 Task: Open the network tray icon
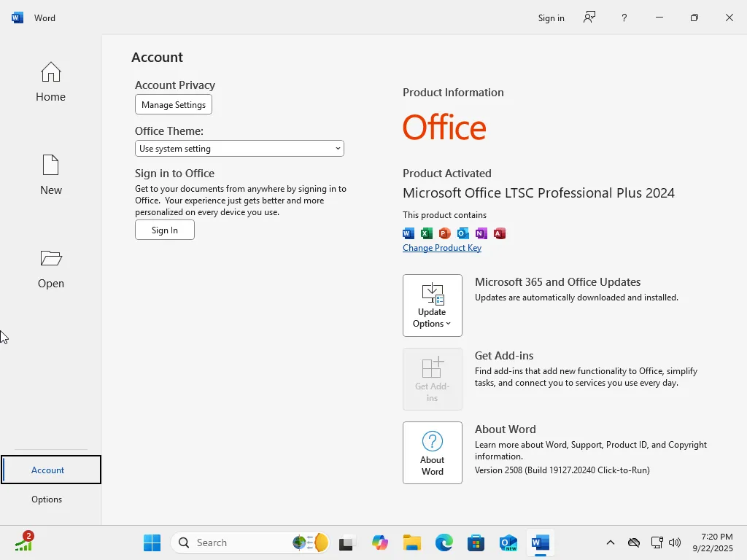(657, 542)
